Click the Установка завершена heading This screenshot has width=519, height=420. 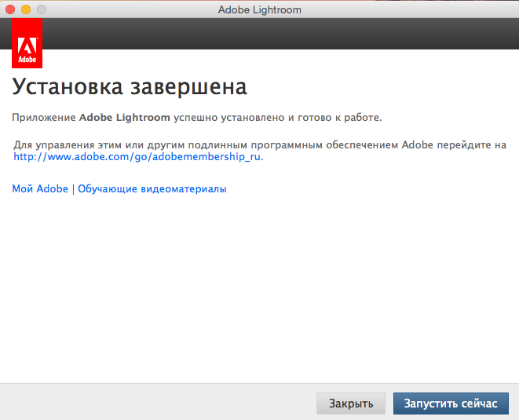pyautogui.click(x=130, y=87)
